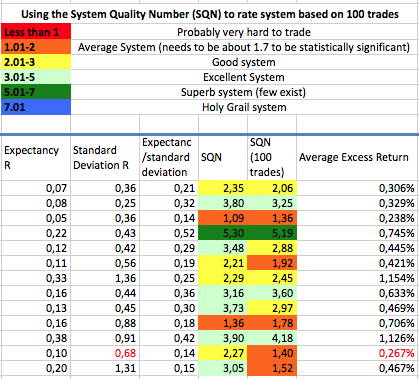Select the return value 0,306%
The width and height of the screenshot is (419, 379).
click(x=357, y=188)
